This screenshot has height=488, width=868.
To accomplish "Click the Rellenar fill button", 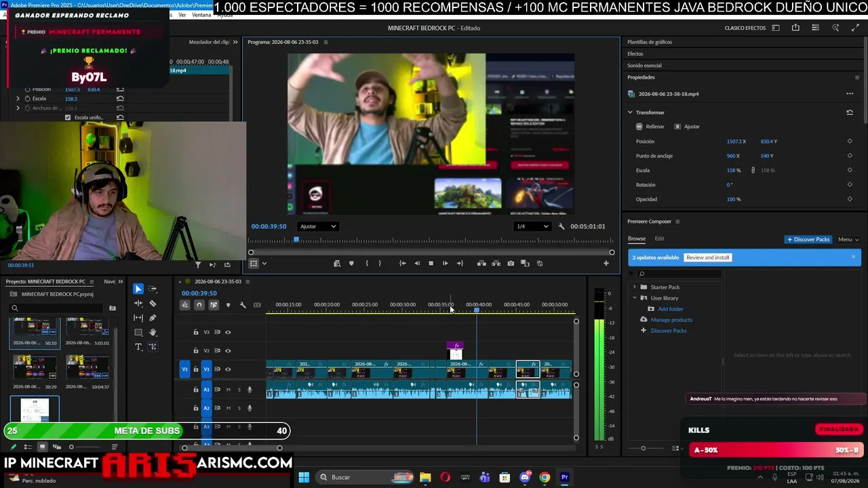I will coord(650,127).
